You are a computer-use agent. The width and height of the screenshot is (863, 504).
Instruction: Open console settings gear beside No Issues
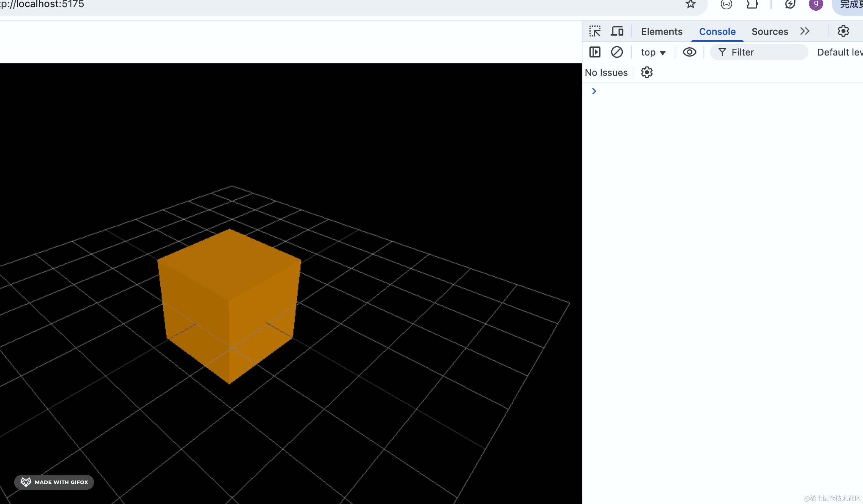pos(647,72)
